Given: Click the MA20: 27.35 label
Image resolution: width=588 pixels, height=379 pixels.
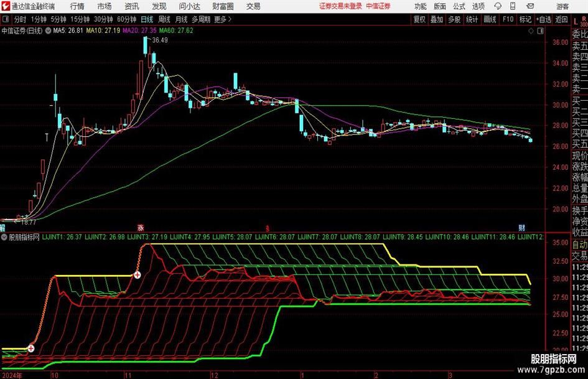Looking at the screenshot, I should 139,30.
